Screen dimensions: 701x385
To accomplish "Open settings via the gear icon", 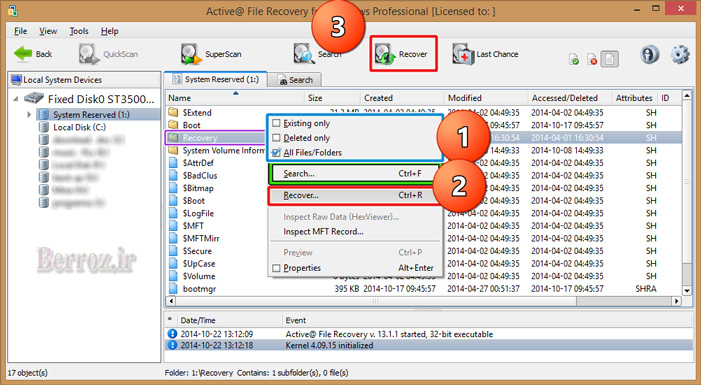I will (x=680, y=55).
